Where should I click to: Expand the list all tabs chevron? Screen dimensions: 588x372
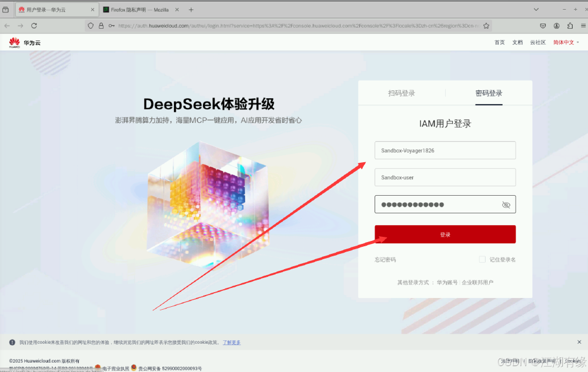coord(536,9)
